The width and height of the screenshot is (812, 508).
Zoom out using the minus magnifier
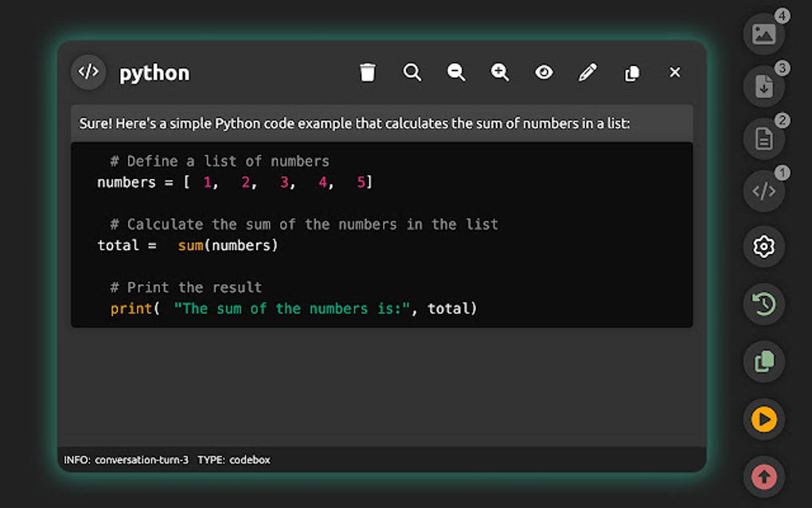(x=456, y=72)
